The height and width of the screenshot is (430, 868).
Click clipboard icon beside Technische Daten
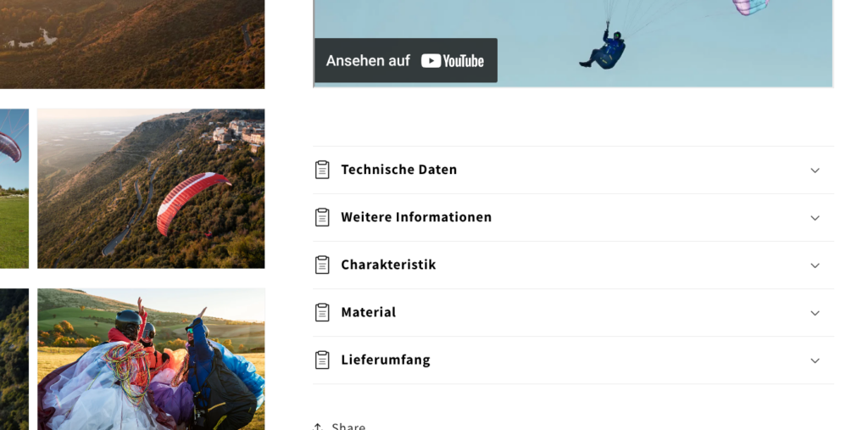tap(322, 170)
